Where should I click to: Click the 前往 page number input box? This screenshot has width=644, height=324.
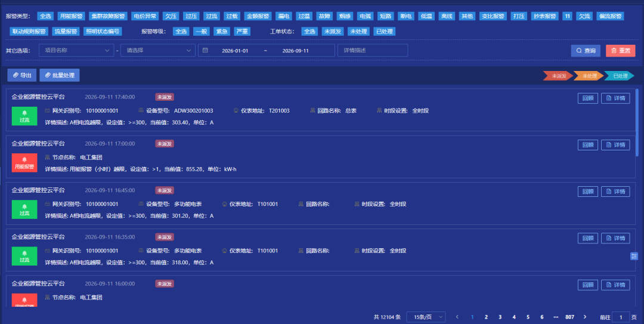(621, 317)
